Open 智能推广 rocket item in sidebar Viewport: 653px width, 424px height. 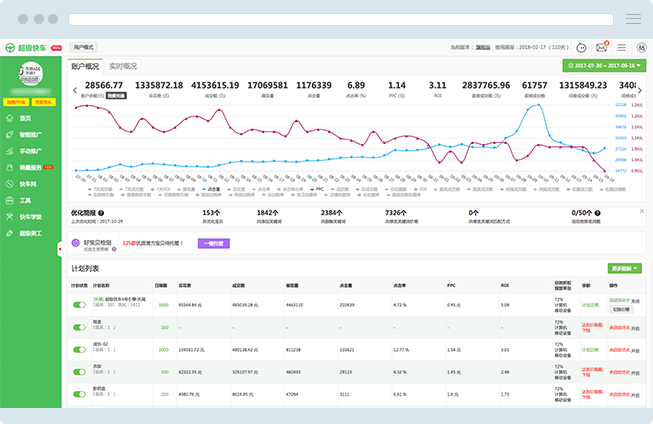pyautogui.click(x=28, y=134)
